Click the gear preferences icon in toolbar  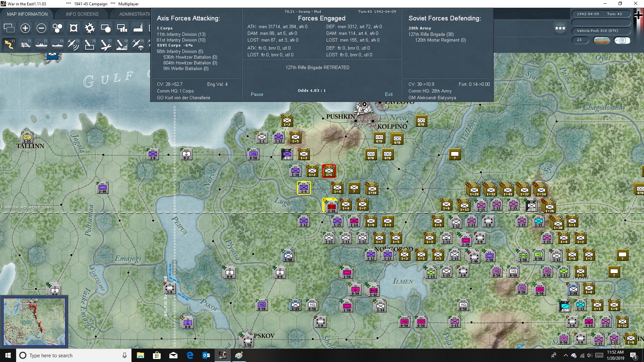90,28
